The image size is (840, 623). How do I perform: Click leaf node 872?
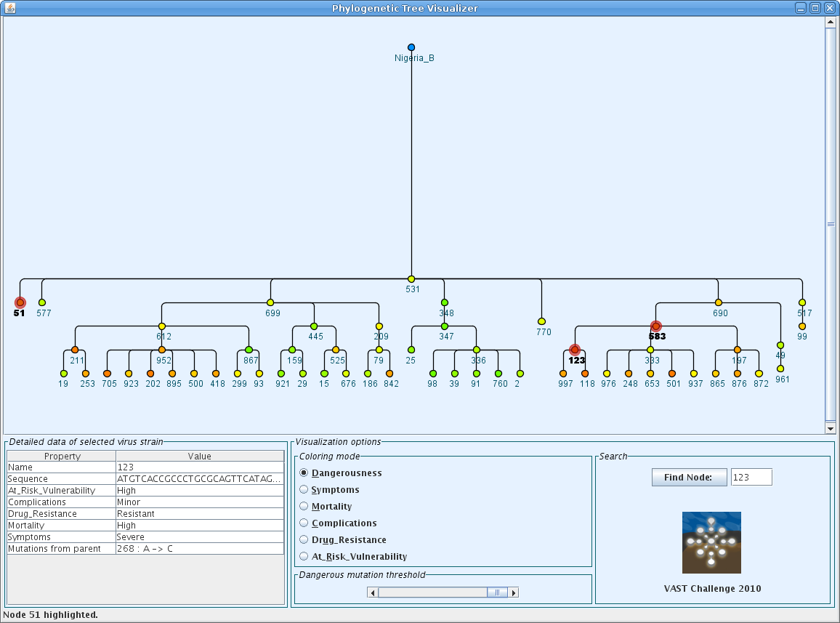[759, 374]
